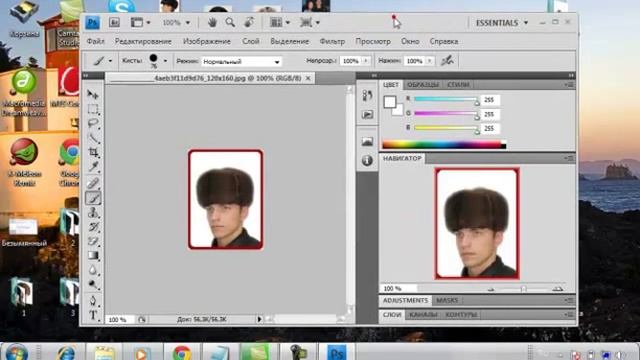640x360 pixels.
Task: Select the Eraser tool
Action: tap(93, 241)
